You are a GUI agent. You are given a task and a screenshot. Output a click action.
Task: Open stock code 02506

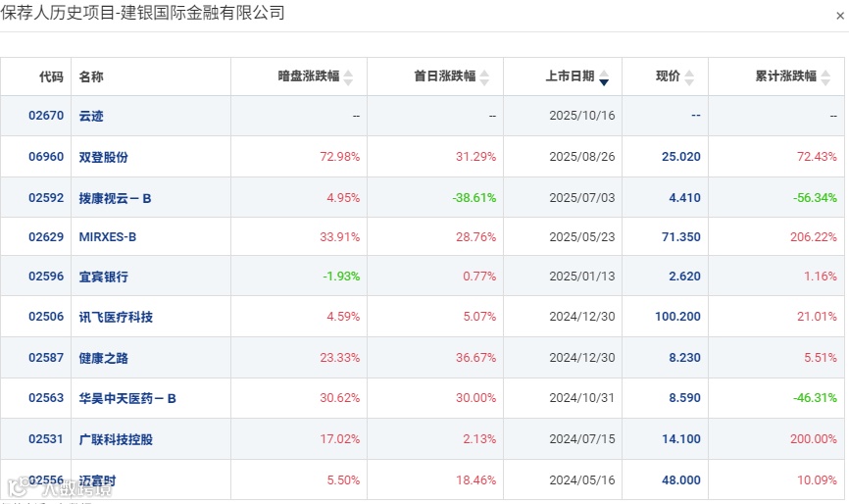click(x=46, y=316)
